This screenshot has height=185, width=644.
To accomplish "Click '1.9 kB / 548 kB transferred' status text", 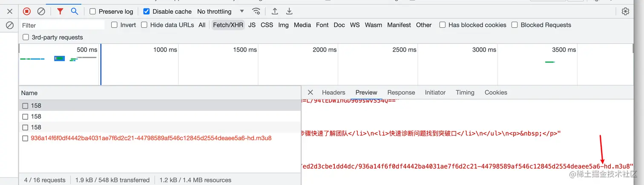I will coord(112,180).
